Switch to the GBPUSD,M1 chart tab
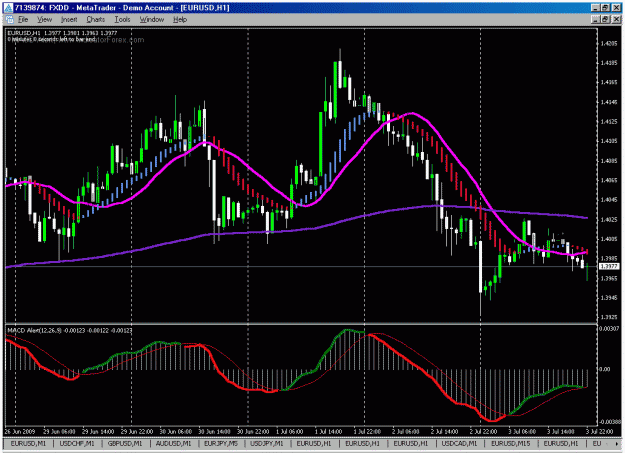The width and height of the screenshot is (625, 453). click(x=125, y=443)
